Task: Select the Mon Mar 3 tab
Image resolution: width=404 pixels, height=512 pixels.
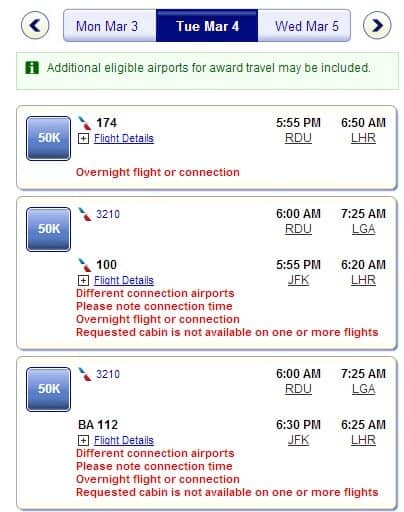Action: click(x=109, y=26)
